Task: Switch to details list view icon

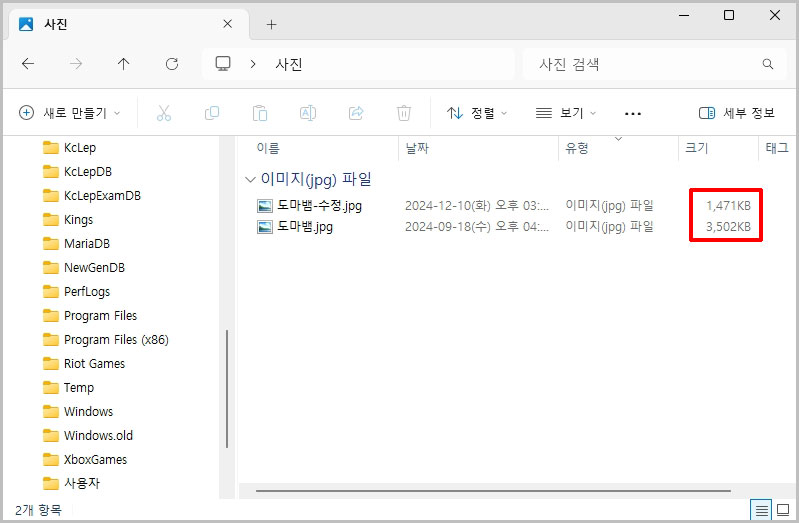Action: (x=761, y=509)
